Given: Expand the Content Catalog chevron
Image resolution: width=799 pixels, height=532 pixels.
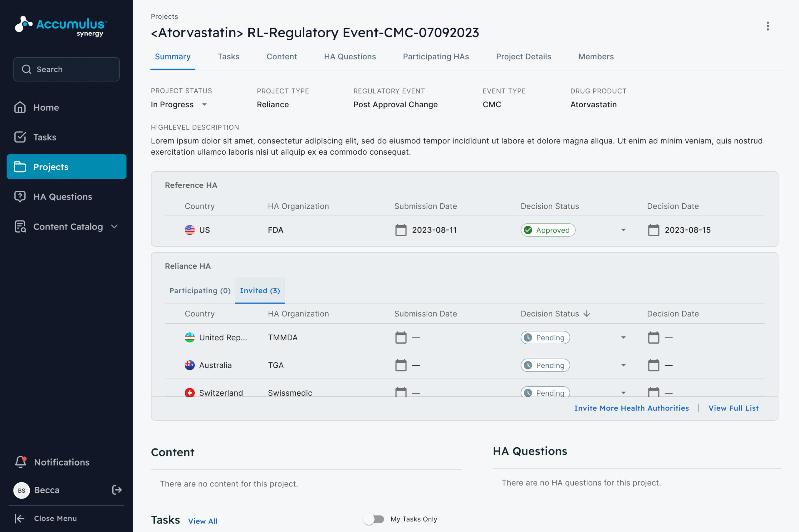Looking at the screenshot, I should pyautogui.click(x=115, y=226).
